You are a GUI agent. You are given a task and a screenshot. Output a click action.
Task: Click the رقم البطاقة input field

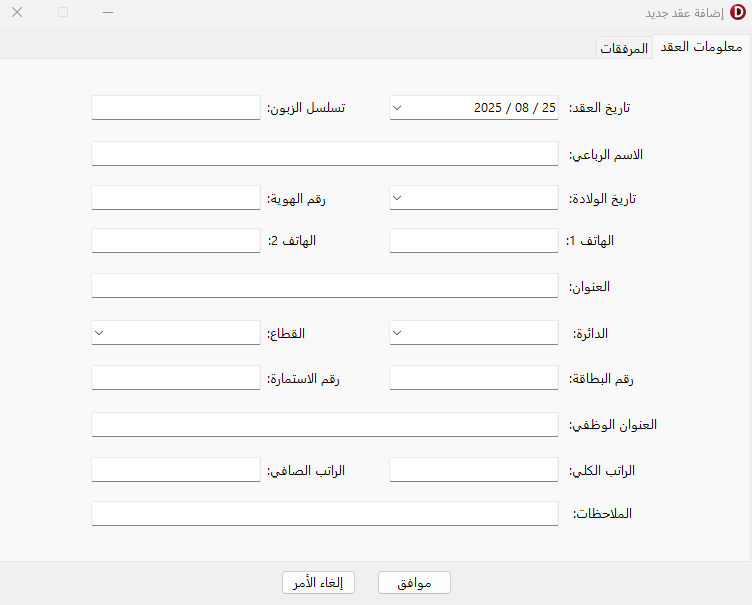click(474, 378)
